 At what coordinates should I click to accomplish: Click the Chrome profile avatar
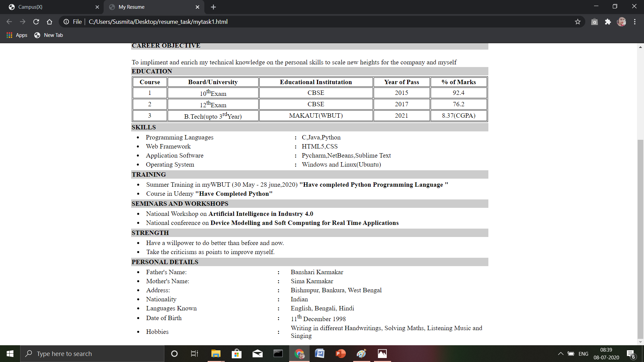(x=622, y=21)
